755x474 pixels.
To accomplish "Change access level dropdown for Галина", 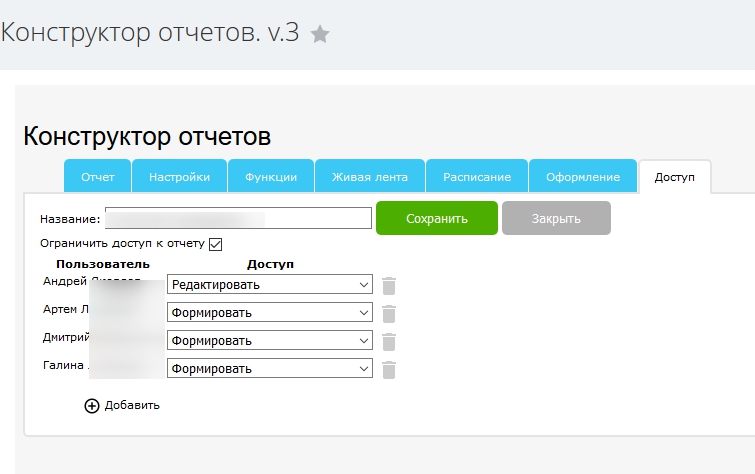I will tap(269, 369).
